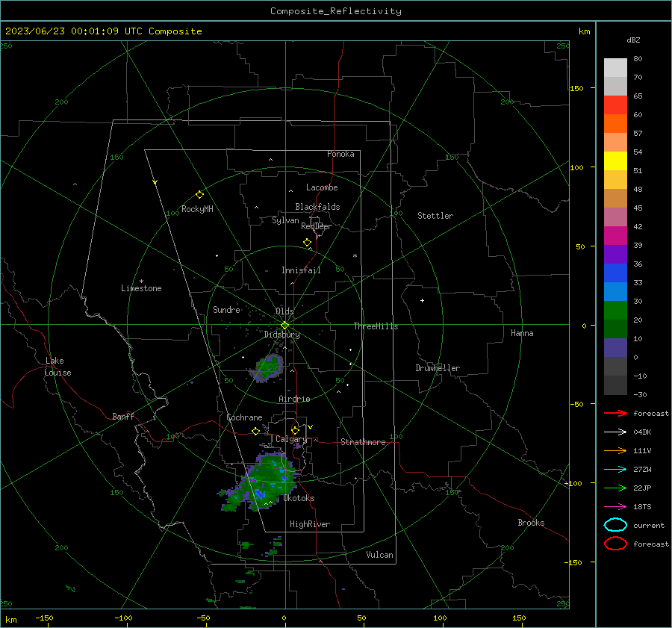
Task: Click the magenta 18TS arrow legend icon
Action: click(615, 507)
